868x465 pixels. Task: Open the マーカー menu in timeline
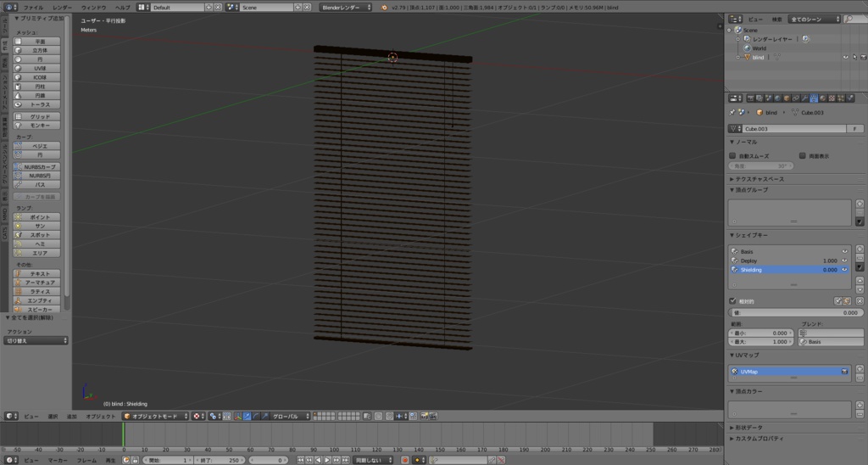[58, 460]
